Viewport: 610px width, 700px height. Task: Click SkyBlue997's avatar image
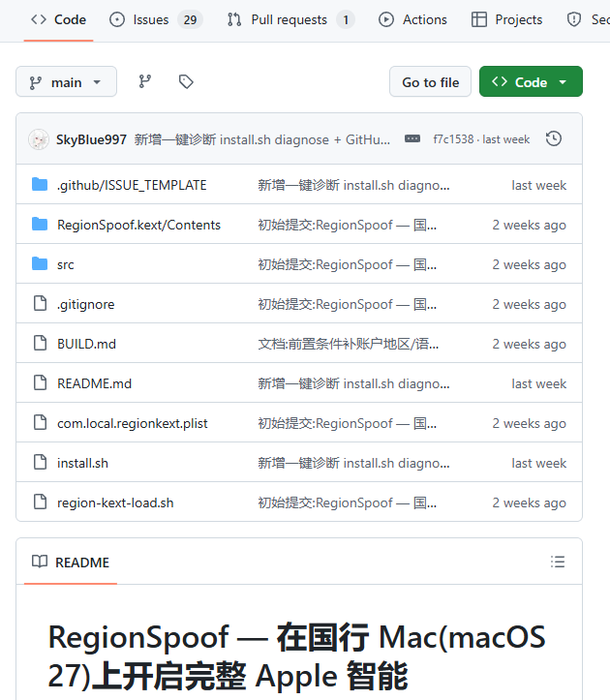(39, 139)
